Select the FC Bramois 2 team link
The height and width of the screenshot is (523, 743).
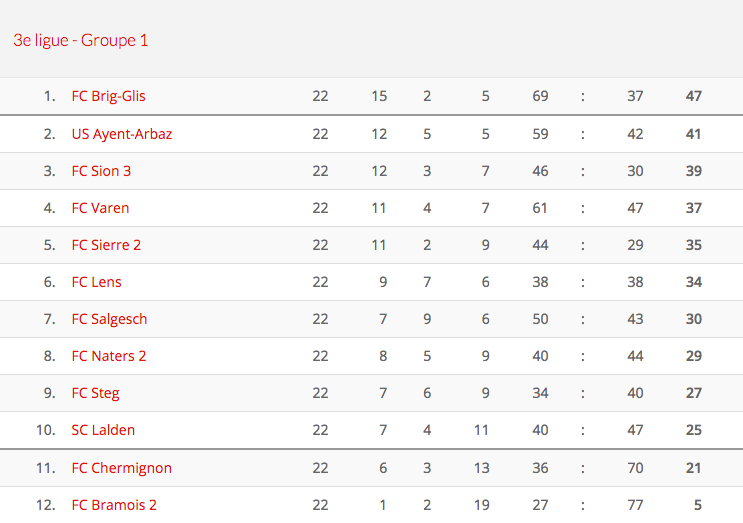(114, 505)
